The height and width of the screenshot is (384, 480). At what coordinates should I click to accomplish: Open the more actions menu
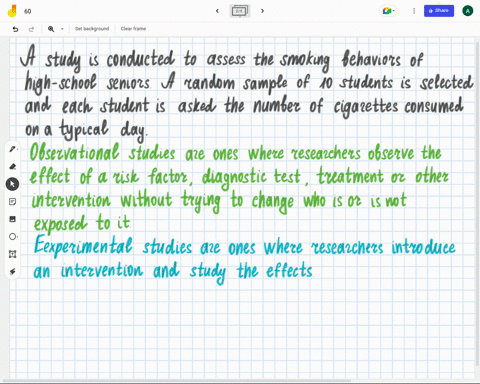coord(414,11)
